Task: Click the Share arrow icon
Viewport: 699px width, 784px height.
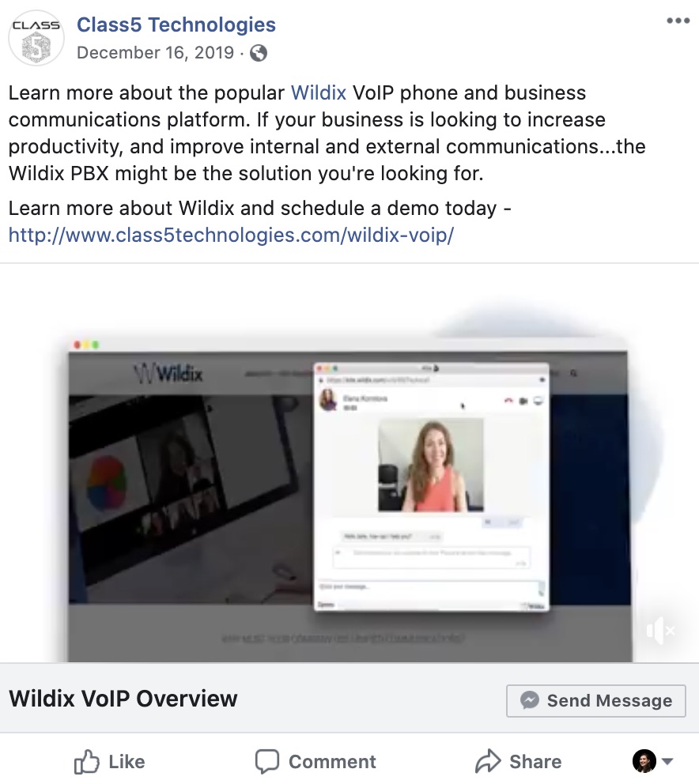Action: click(x=488, y=761)
